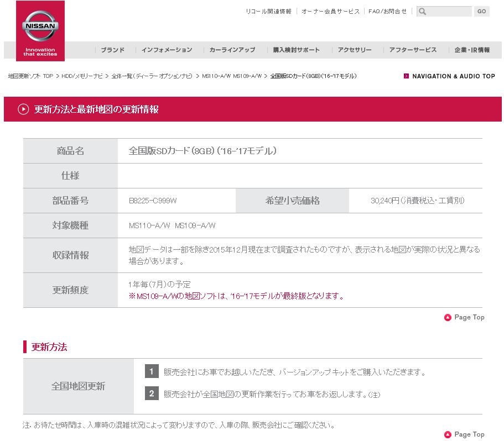Image resolution: width=504 pixels, height=441 pixels.
Task: Click the 部品番号 row label
Action: [x=70, y=201]
